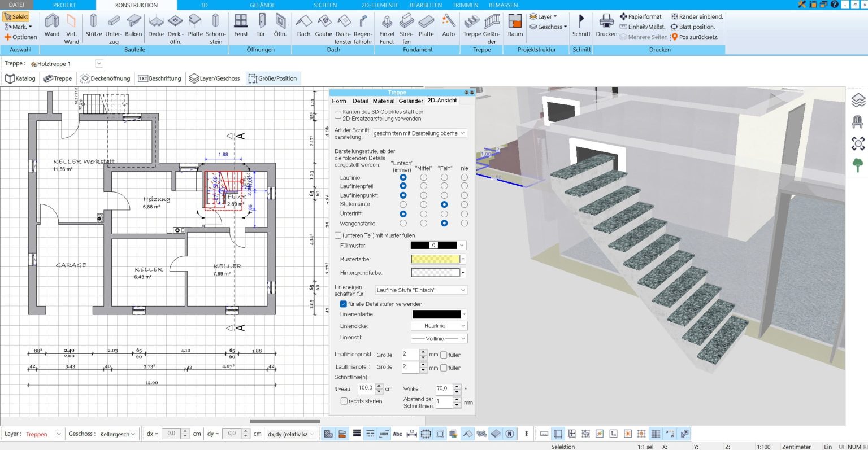Open the Katalog panel

20,78
